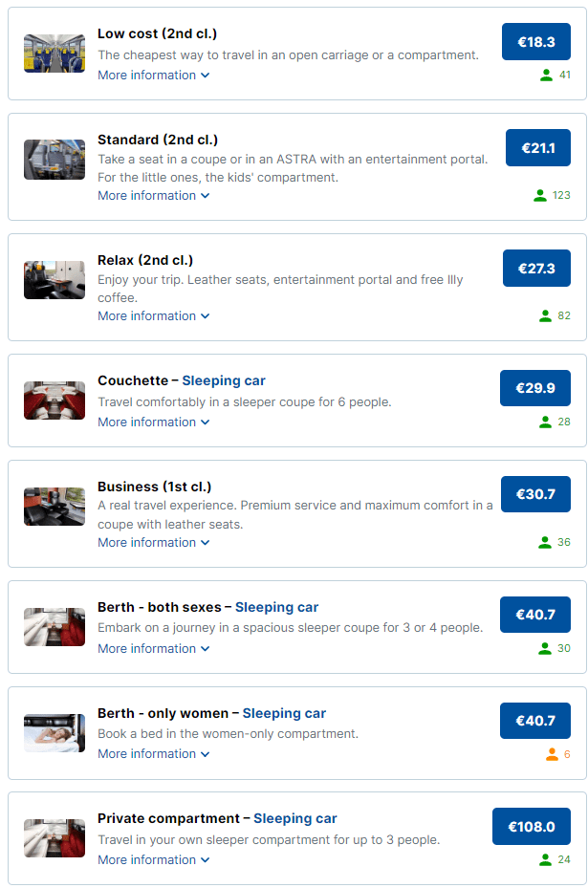Show More information for Couchette
Screen dimensions: 588x888
[153, 422]
